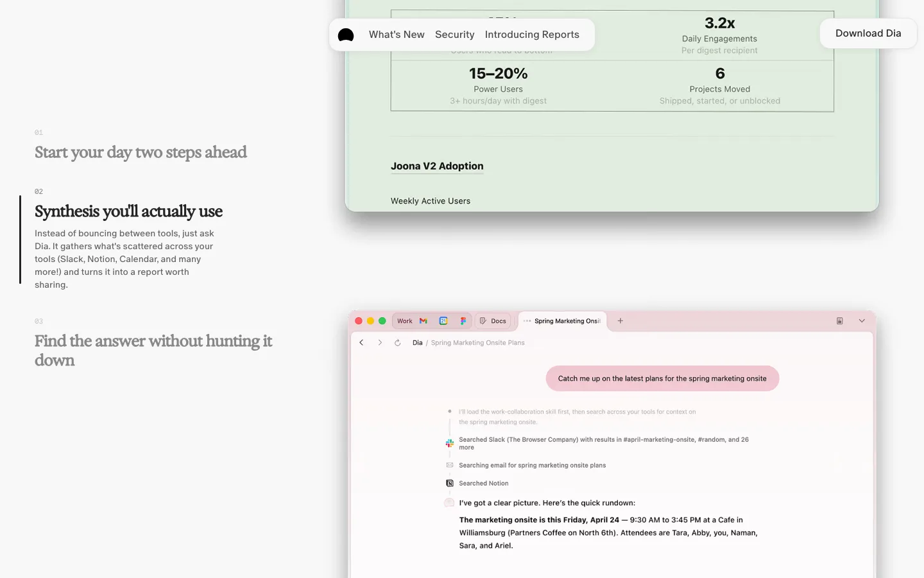The height and width of the screenshot is (578, 924).
Task: Open the Figma pinned tab icon
Action: [463, 321]
